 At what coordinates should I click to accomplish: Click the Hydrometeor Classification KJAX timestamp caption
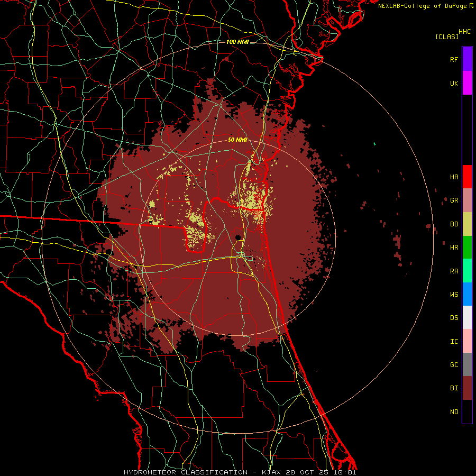click(240, 472)
